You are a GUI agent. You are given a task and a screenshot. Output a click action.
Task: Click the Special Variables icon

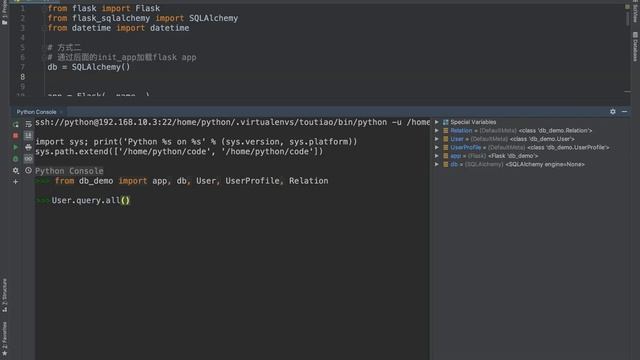pos(445,122)
